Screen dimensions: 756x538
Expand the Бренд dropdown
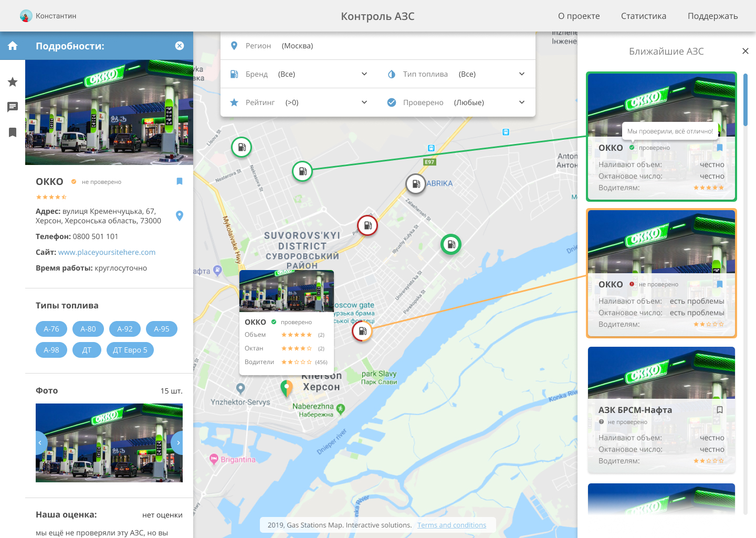[299, 74]
